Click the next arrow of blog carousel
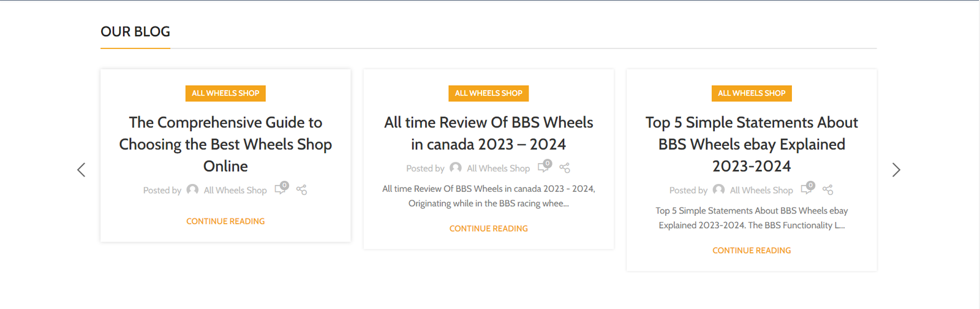Viewport: 980px width, 309px height. (x=896, y=170)
